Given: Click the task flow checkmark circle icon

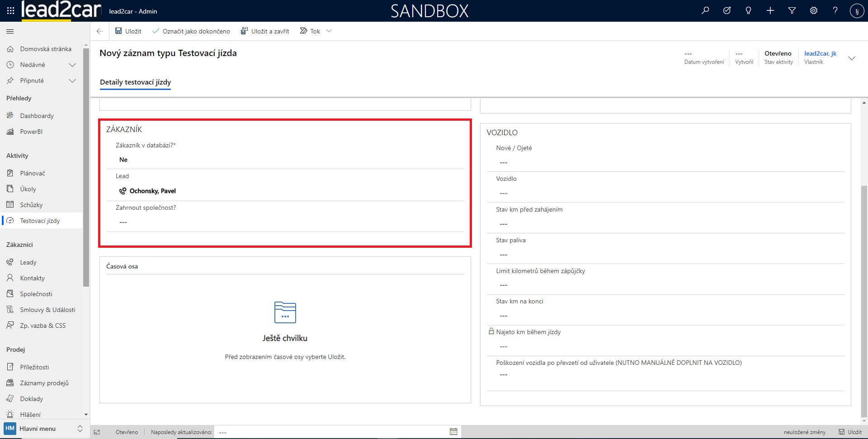Looking at the screenshot, I should pos(727,11).
